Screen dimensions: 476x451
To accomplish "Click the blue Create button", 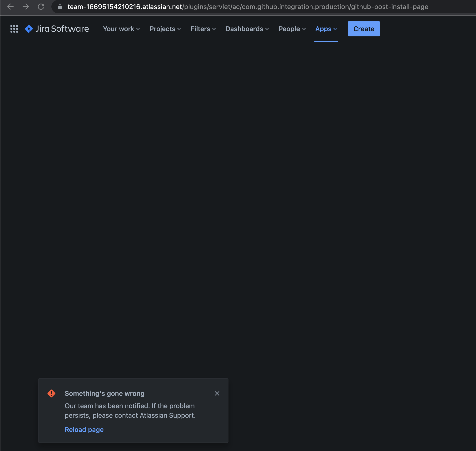I will point(363,29).
